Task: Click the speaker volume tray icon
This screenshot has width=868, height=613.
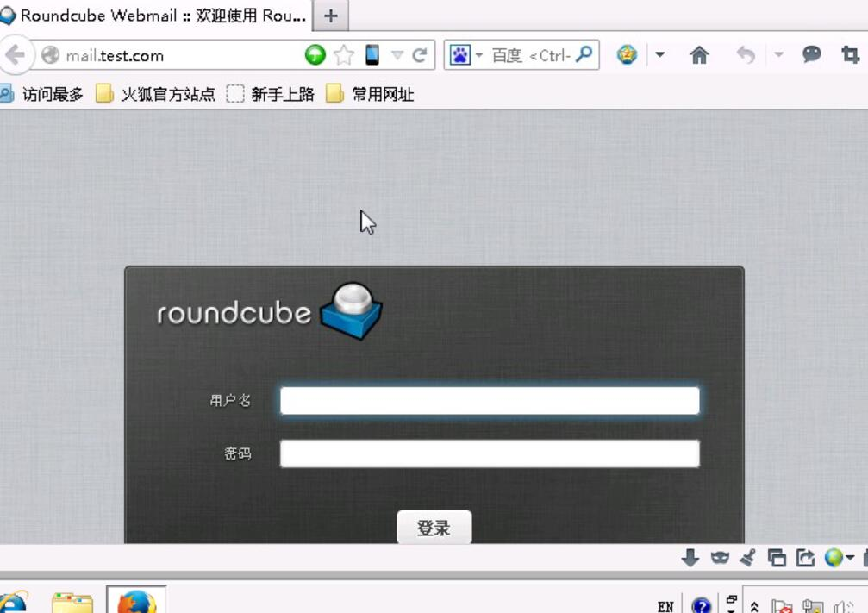Action: pyautogui.click(x=842, y=607)
